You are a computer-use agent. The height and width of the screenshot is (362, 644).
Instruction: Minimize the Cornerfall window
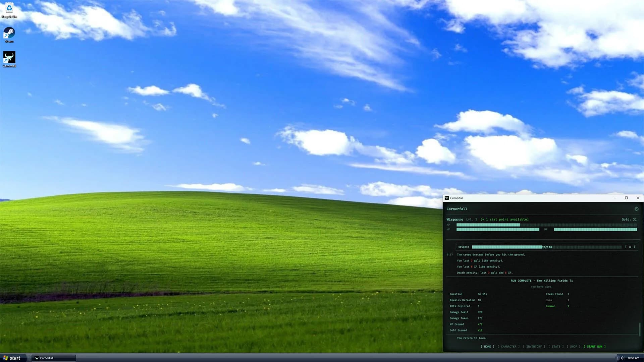(x=615, y=198)
